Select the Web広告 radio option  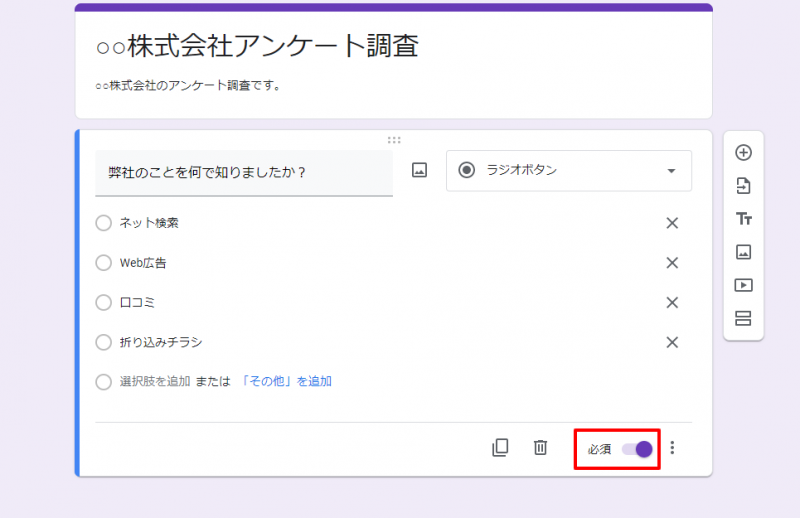click(103, 263)
